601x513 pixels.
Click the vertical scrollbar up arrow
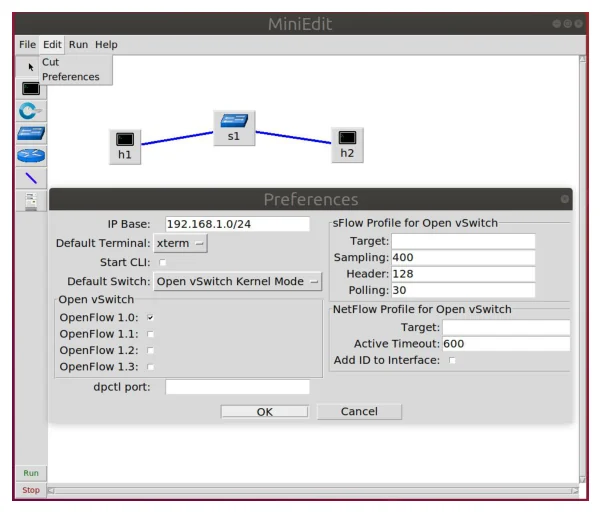pyautogui.click(x=583, y=59)
